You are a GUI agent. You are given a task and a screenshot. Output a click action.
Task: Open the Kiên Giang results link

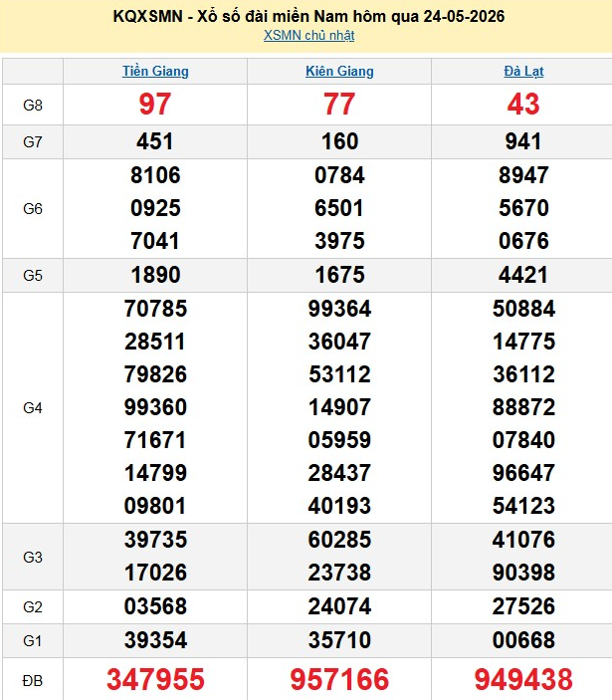[x=339, y=71]
